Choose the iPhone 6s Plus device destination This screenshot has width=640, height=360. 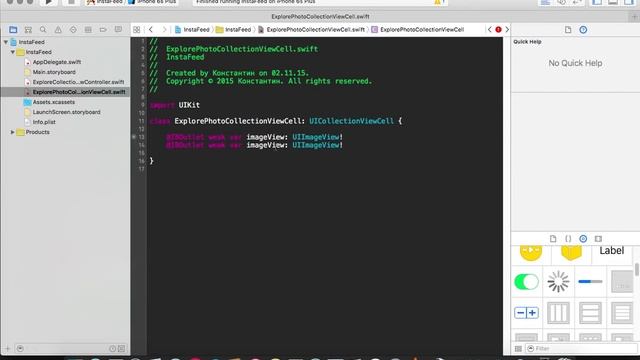[152, 2]
